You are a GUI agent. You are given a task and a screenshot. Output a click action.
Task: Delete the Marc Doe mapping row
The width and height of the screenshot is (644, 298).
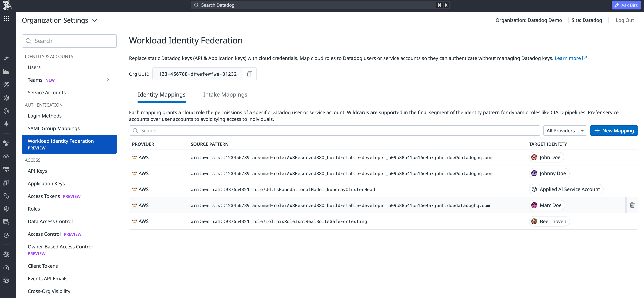pos(632,205)
